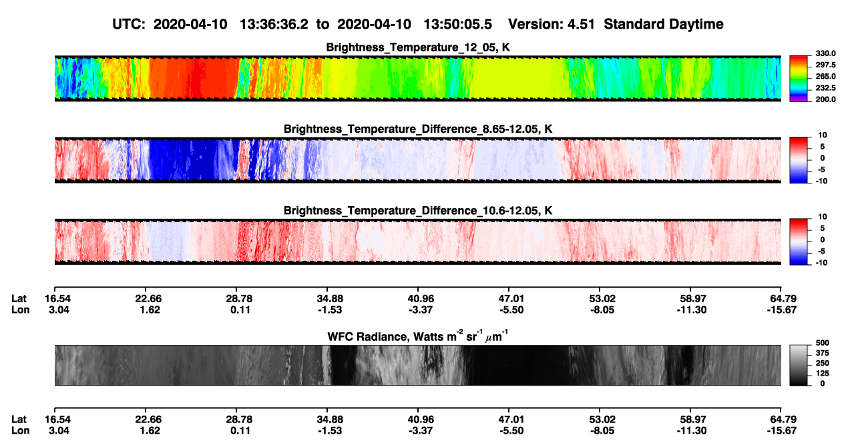Select the WFC Radiance grayscale image strip
Screen dimensions: 868x445
pos(417,365)
